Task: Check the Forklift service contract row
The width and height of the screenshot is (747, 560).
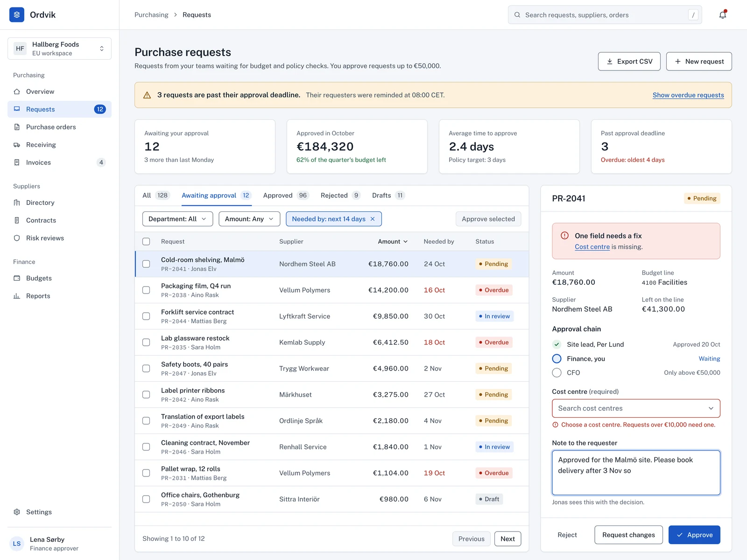Action: [146, 316]
